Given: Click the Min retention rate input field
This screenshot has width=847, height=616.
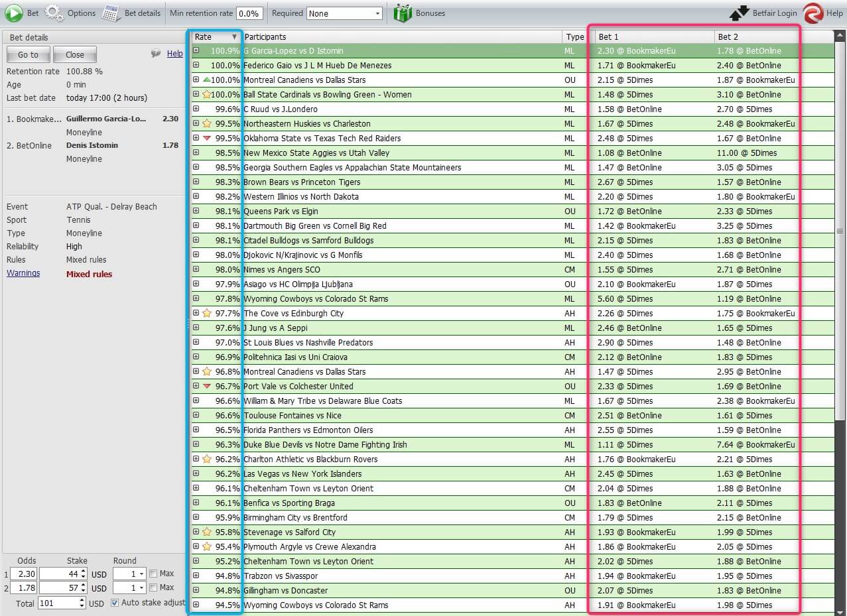Looking at the screenshot, I should coord(249,13).
